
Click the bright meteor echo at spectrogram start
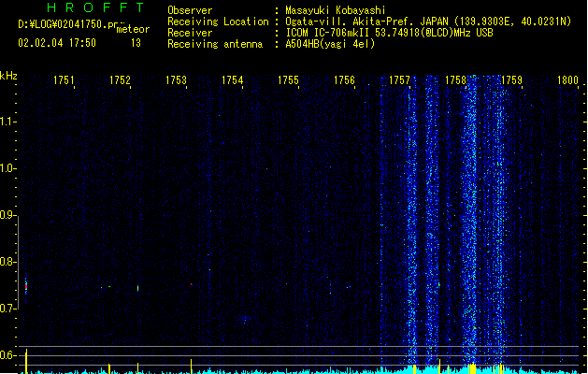click(26, 286)
